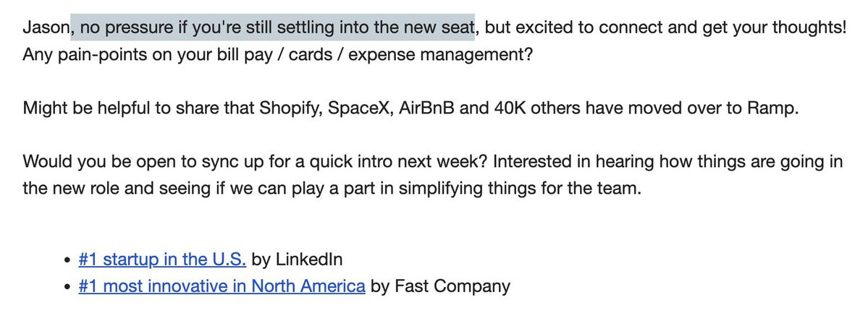Click the word 'AirBnB' in the email
The height and width of the screenshot is (321, 868).
pyautogui.click(x=427, y=108)
